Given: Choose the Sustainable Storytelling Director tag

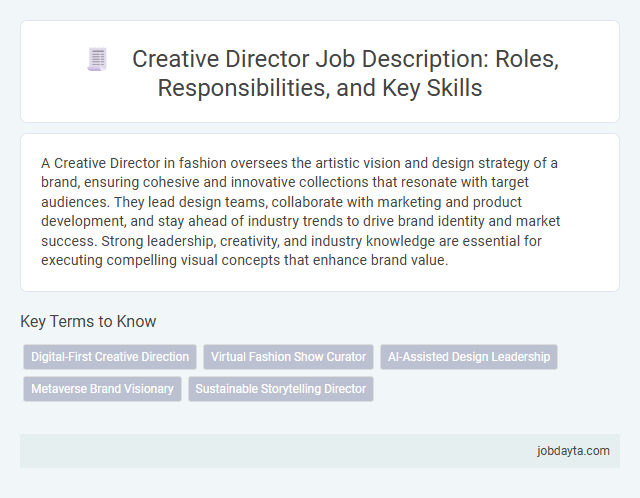Looking at the screenshot, I should 280,389.
